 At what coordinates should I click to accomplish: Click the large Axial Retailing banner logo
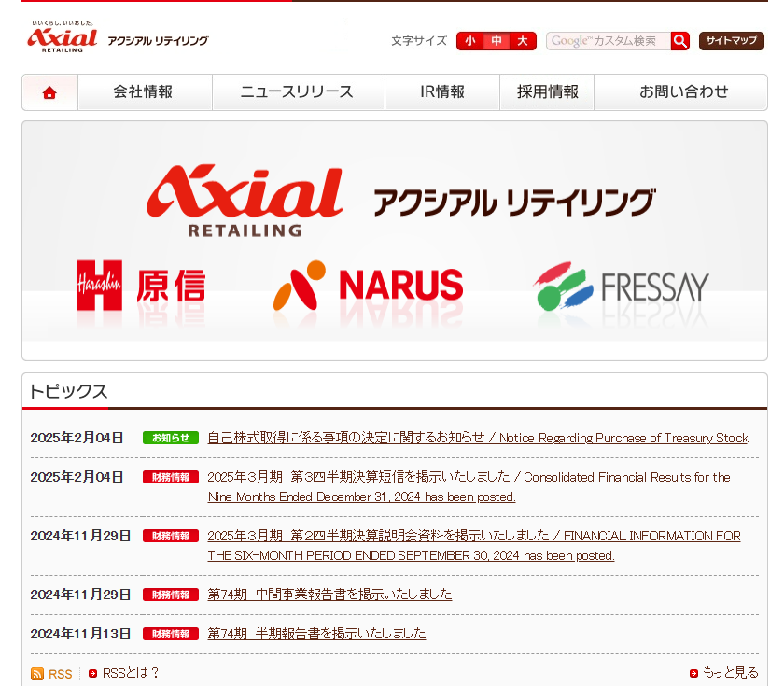coord(245,200)
